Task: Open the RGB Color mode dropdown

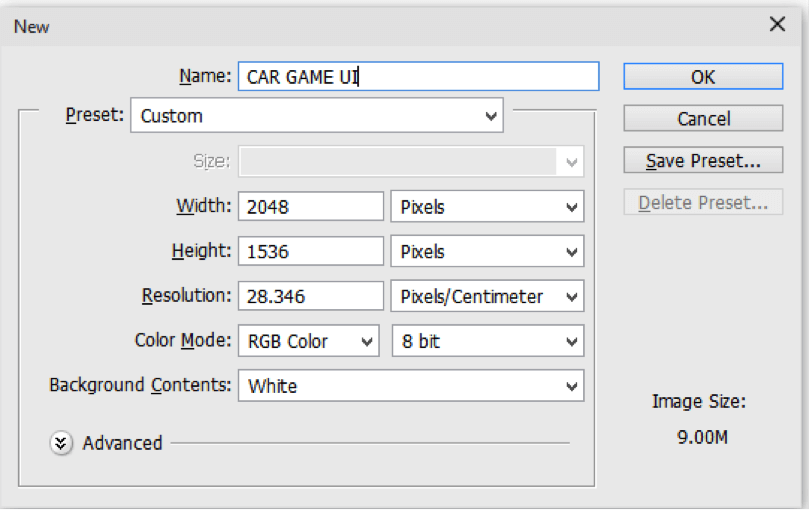Action: 308,341
